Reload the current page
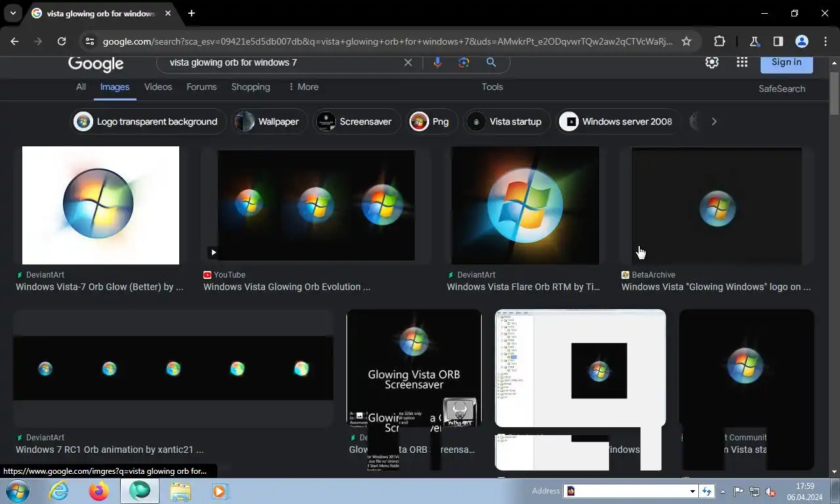Image resolution: width=840 pixels, height=504 pixels. pyautogui.click(x=62, y=41)
